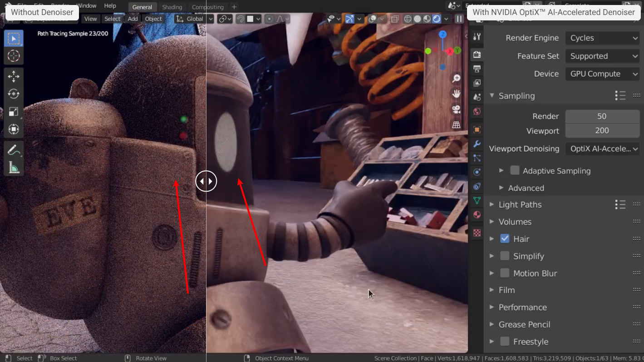Open the Render properties tab
644x362 pixels.
(477, 55)
